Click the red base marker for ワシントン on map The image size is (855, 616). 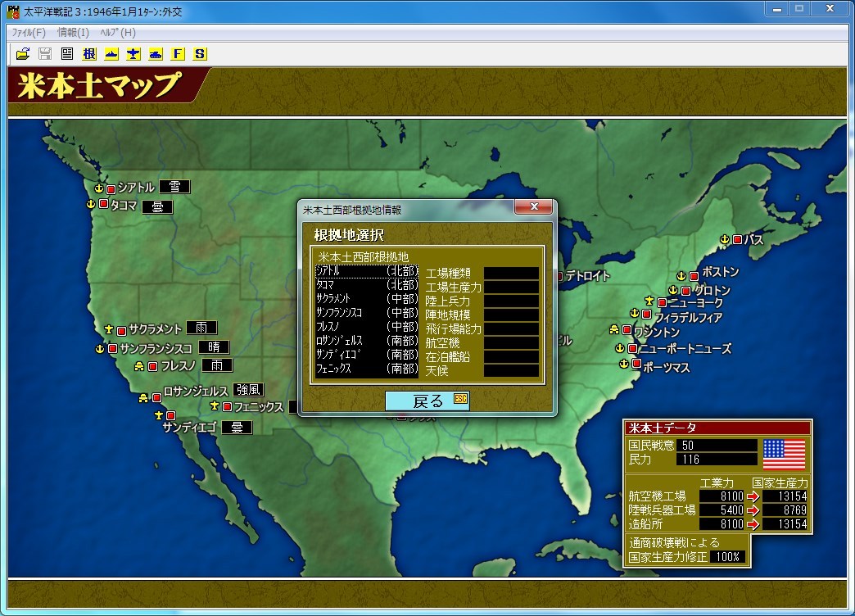[627, 330]
